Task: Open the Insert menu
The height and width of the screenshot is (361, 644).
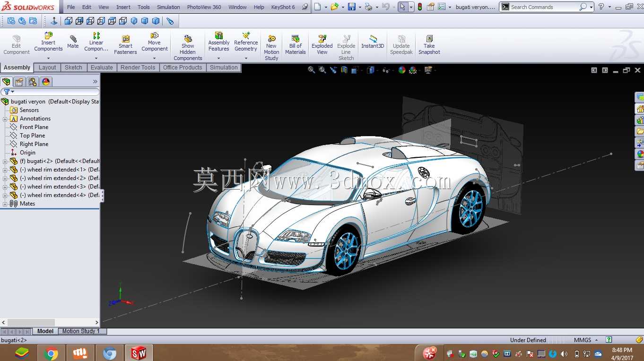Action: click(x=123, y=7)
